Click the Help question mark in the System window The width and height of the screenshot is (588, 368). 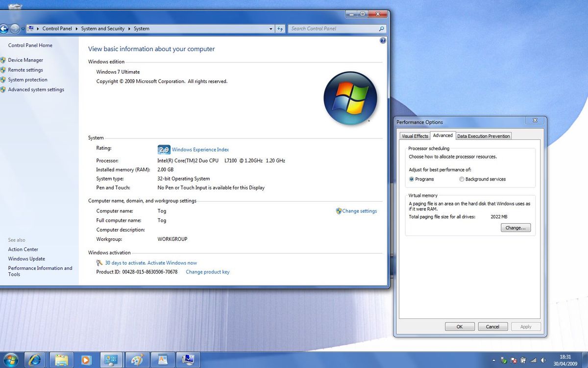383,40
